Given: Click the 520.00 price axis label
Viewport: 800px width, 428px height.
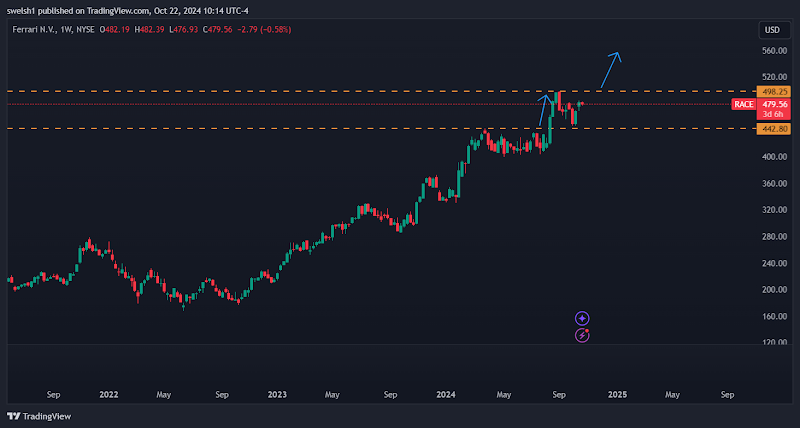Looking at the screenshot, I should click(776, 77).
